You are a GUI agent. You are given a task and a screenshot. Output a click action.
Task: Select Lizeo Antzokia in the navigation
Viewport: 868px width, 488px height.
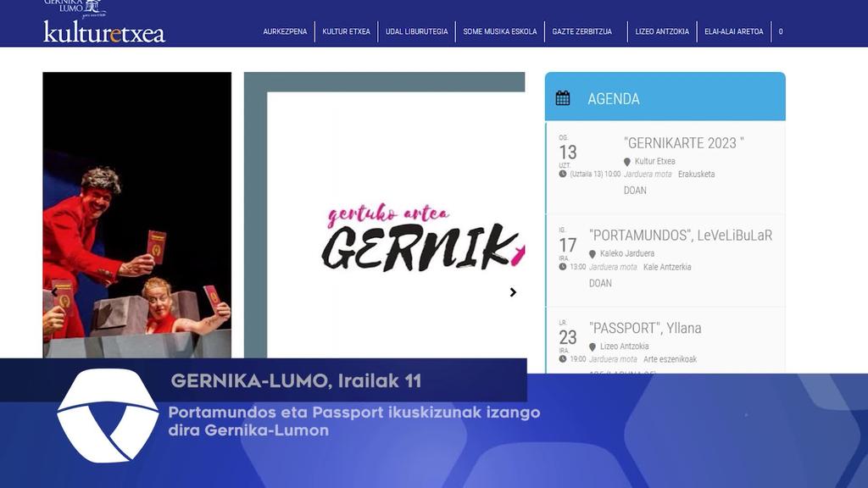point(662,31)
